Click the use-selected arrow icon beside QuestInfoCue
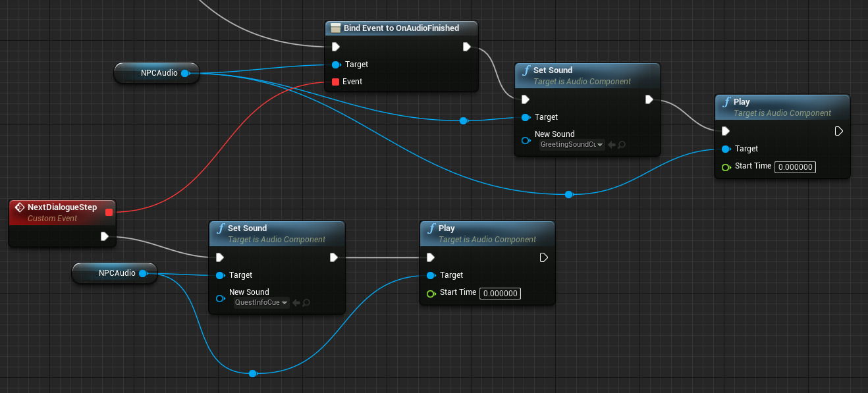The width and height of the screenshot is (868, 393). pos(296,303)
